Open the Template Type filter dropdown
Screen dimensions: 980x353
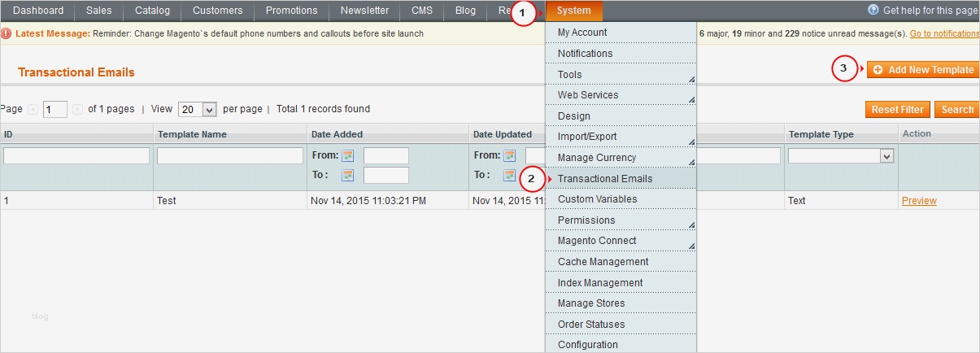click(x=841, y=155)
